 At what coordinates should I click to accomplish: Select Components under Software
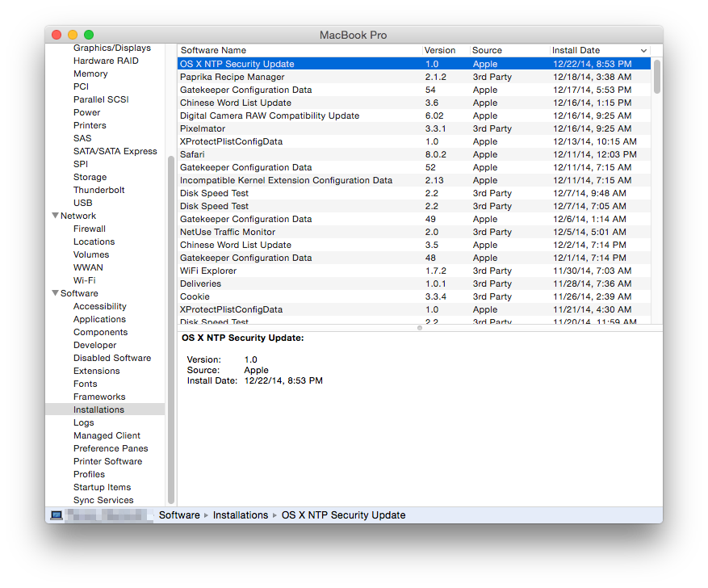coord(100,333)
